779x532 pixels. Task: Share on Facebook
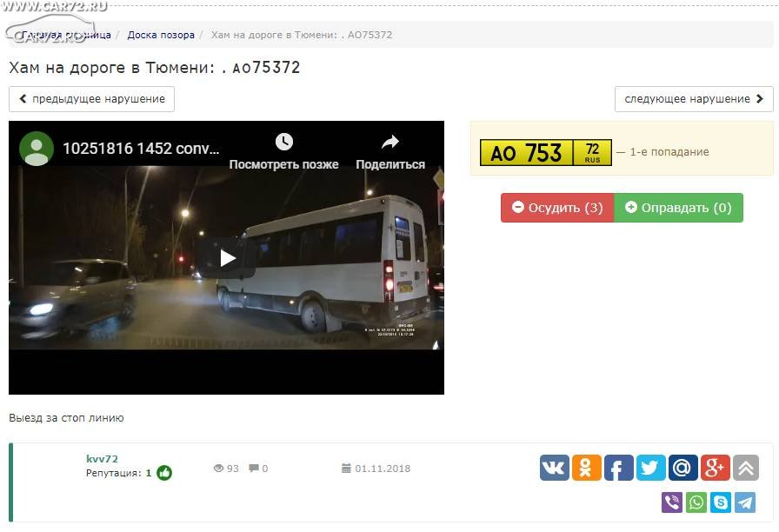coord(618,468)
